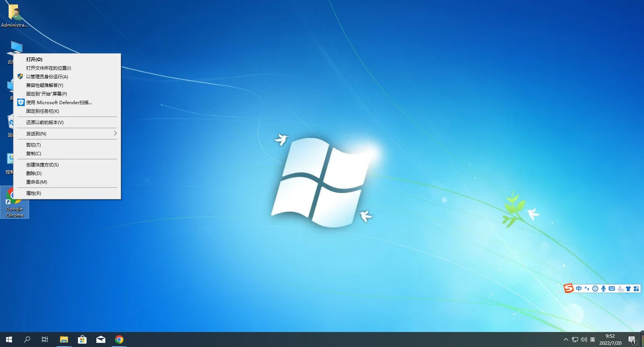This screenshot has height=347, width=644.
Task: Open the emoji smiley on IME bar
Action: click(x=595, y=289)
